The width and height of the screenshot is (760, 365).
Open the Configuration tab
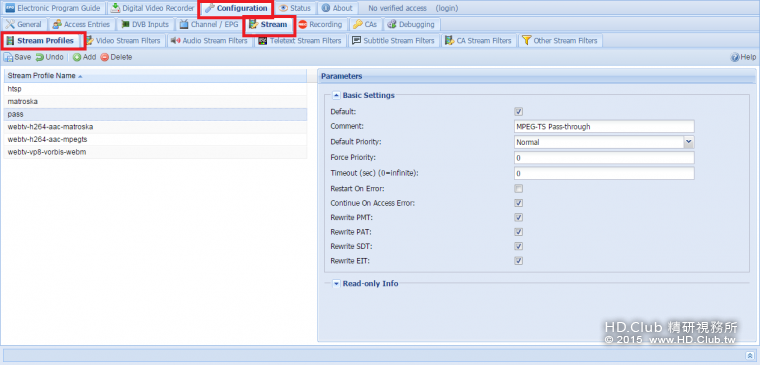click(237, 8)
